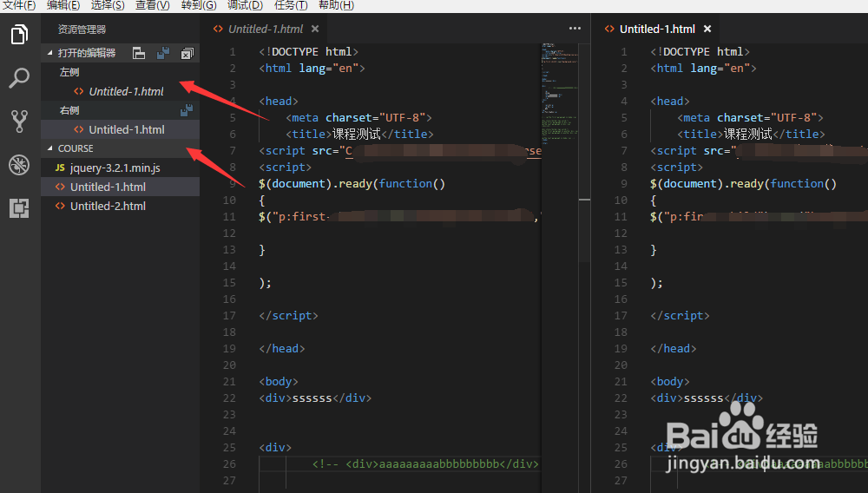Open the Explorer view in activity bar
This screenshot has height=493, width=868.
click(x=19, y=35)
